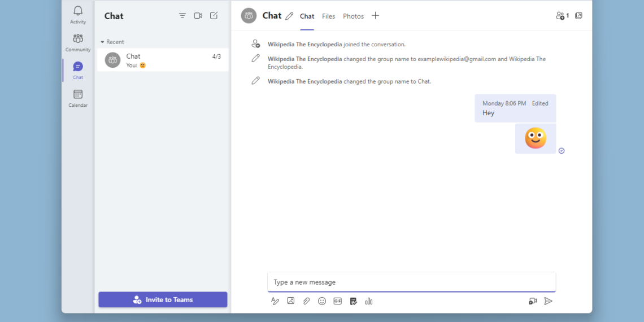Attach a file with paperclip icon

(306, 301)
